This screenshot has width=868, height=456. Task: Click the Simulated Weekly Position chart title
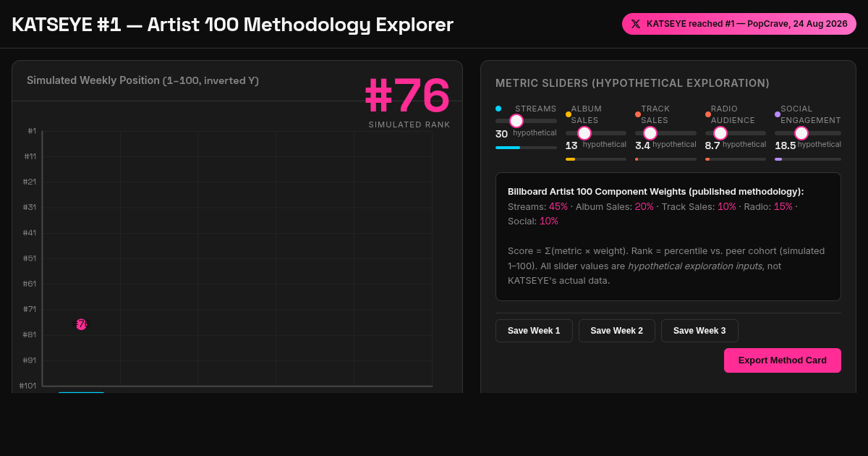point(142,80)
